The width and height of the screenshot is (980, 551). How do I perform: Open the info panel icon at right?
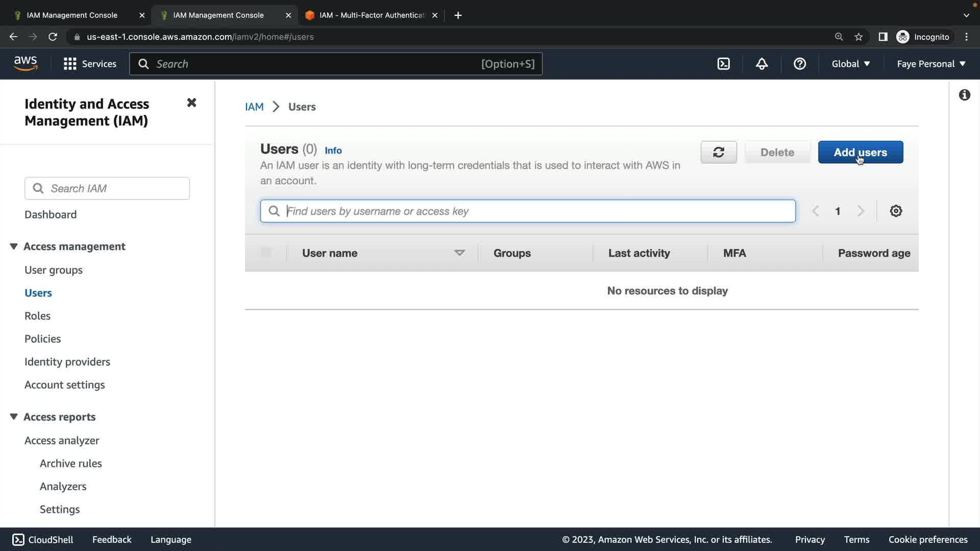click(964, 95)
